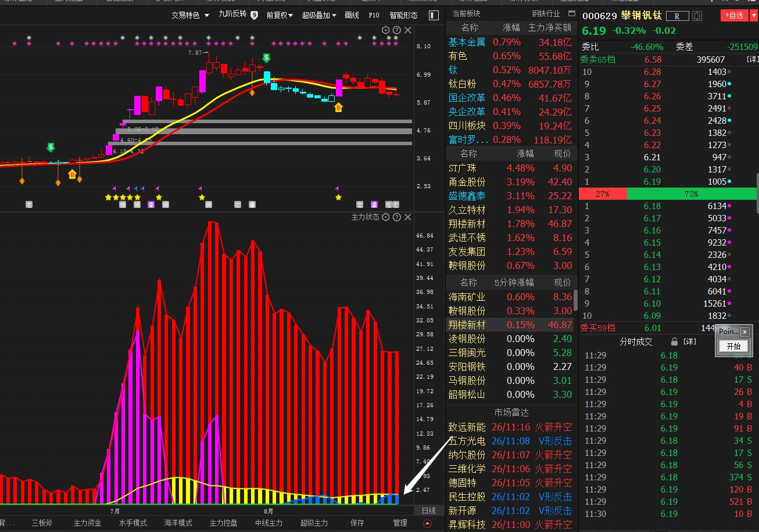Click the R margin-trading badge
Viewport: 759px width, 532px height.
(677, 16)
